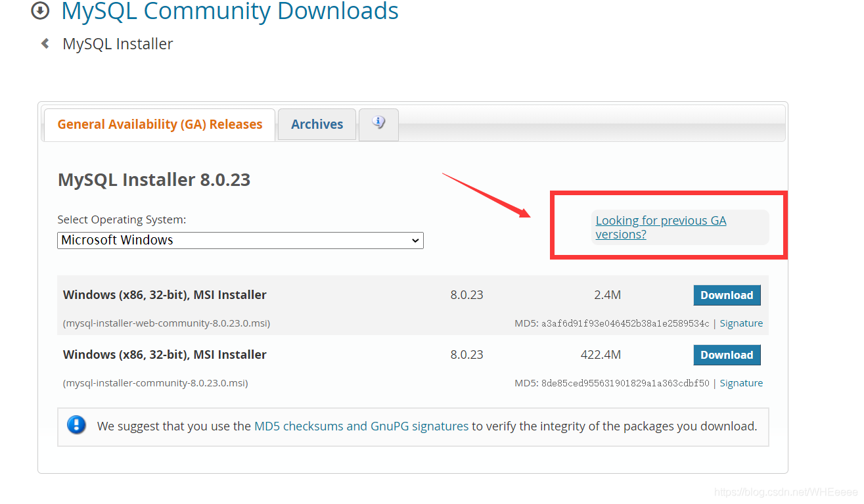Viewport: 864px width, 504px height.
Task: Click the mysql-installer-community-8.0.23.0.msi filename
Action: click(x=155, y=383)
